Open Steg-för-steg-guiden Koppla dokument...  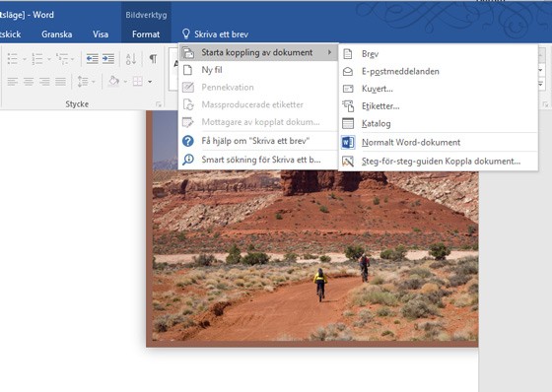[438, 162]
